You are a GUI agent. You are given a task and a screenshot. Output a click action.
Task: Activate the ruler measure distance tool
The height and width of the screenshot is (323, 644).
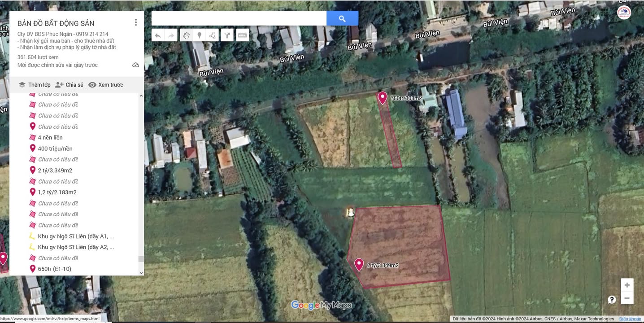pos(243,35)
